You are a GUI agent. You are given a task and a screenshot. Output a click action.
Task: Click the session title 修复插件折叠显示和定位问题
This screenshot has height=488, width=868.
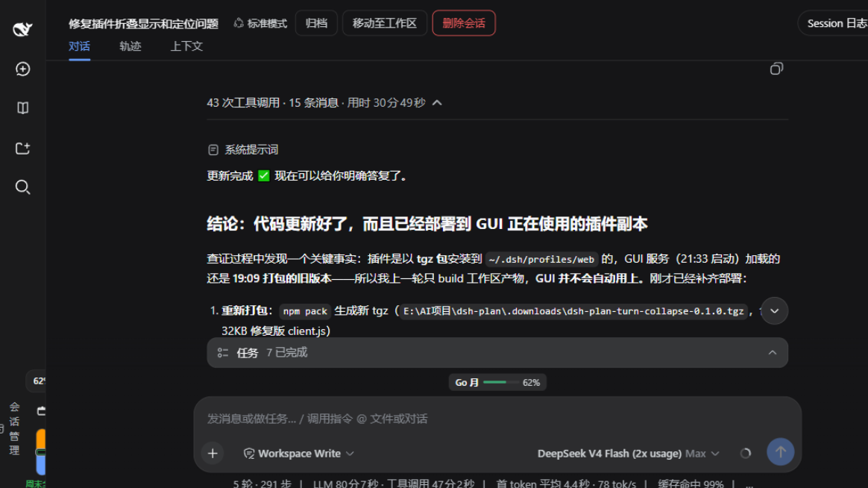click(143, 23)
